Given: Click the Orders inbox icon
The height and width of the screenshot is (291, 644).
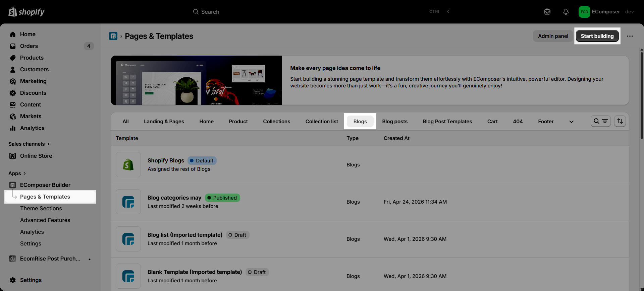Looking at the screenshot, I should (x=13, y=46).
